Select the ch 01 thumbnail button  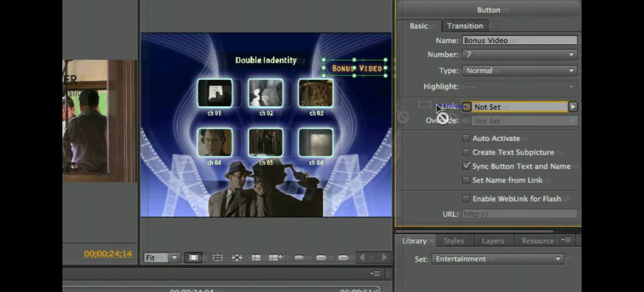pos(215,93)
